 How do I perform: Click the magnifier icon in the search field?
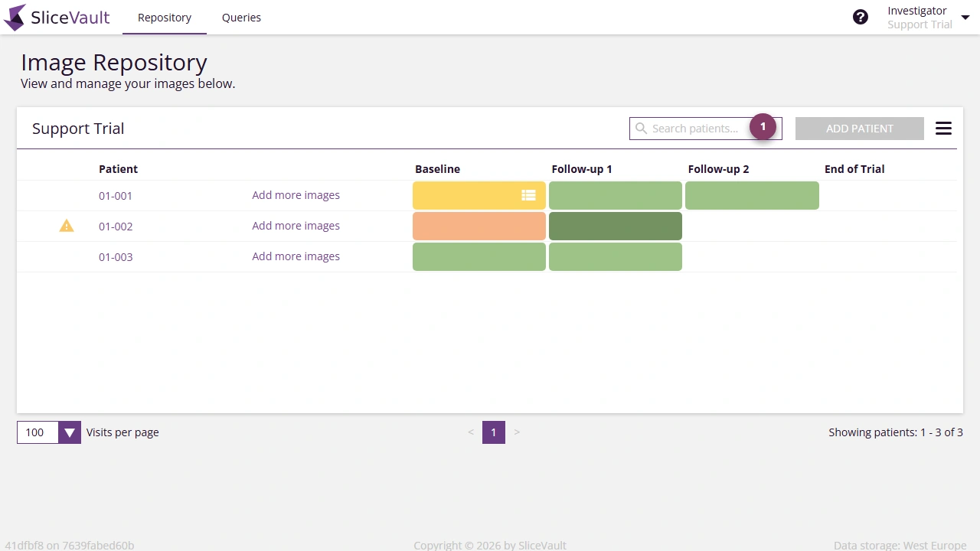click(x=642, y=128)
